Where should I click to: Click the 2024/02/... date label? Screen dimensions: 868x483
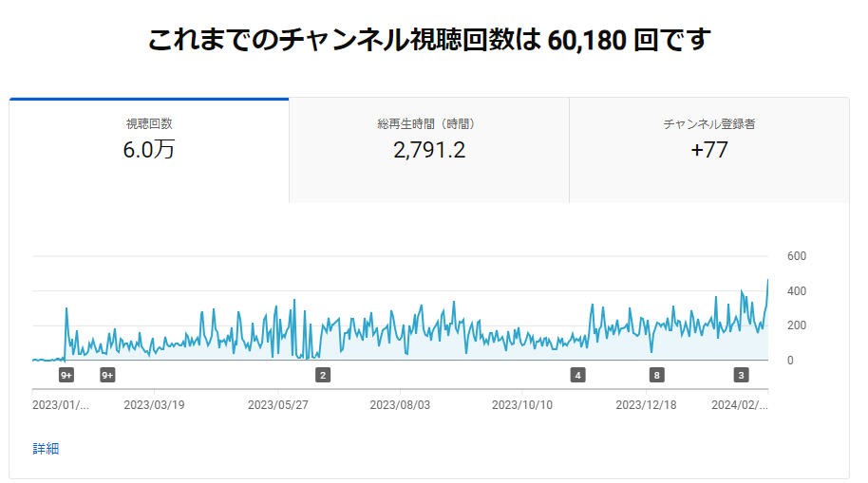740,405
